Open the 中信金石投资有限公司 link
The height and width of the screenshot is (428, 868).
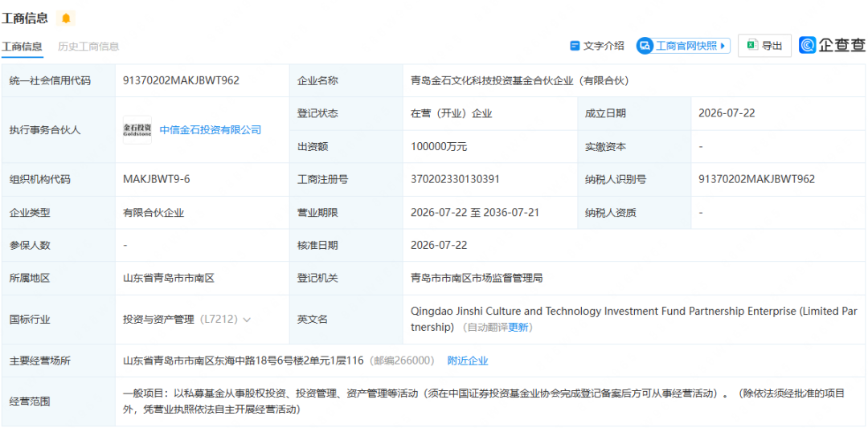point(211,130)
